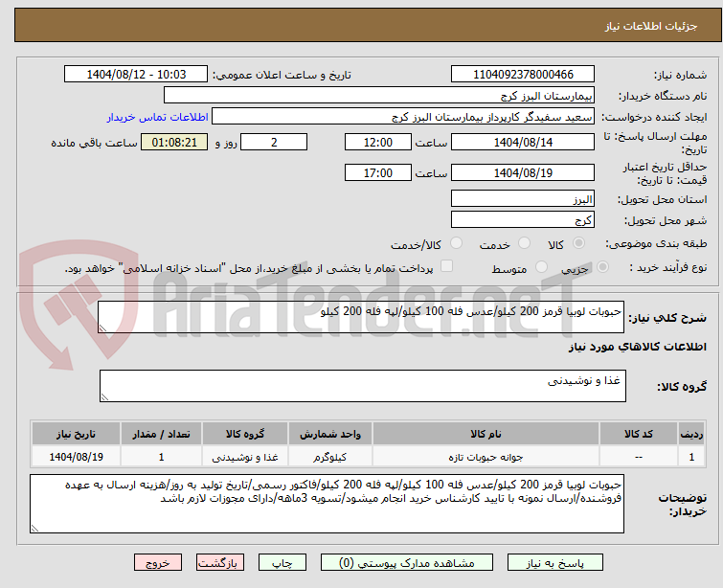Click the واحد شمارش column header
Screen dimensions: 723x588
pyautogui.click(x=330, y=434)
